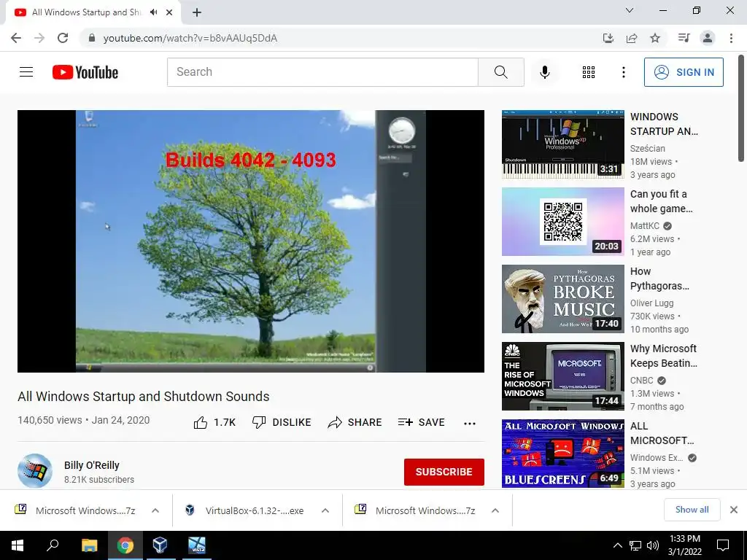This screenshot has width=747, height=560.
Task: Click the search magnifier button
Action: [500, 72]
